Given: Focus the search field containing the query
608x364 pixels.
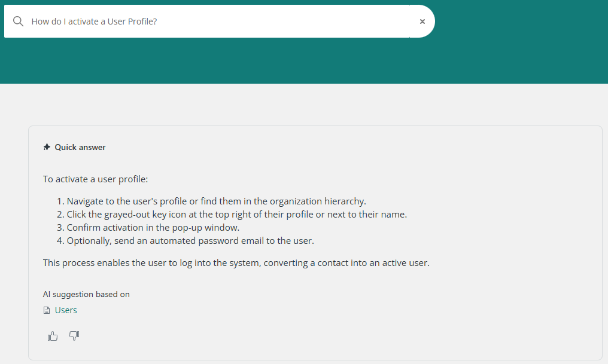Looking at the screenshot, I should [x=215, y=22].
